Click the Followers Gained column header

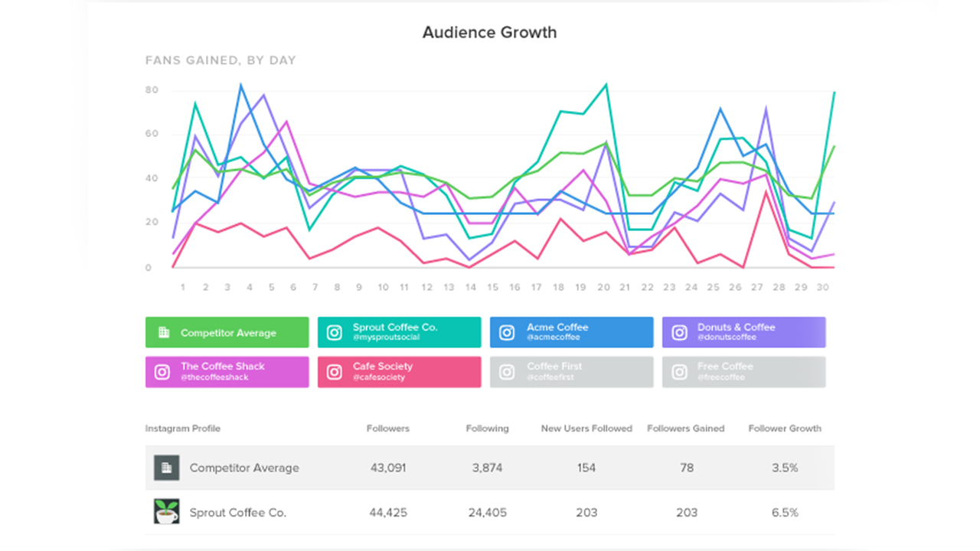686,429
